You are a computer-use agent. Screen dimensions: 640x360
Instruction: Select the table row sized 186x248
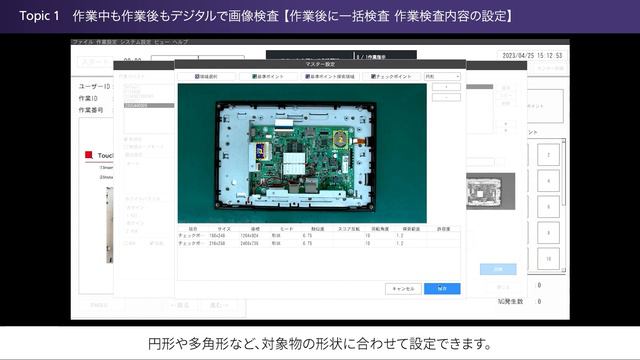click(319, 236)
